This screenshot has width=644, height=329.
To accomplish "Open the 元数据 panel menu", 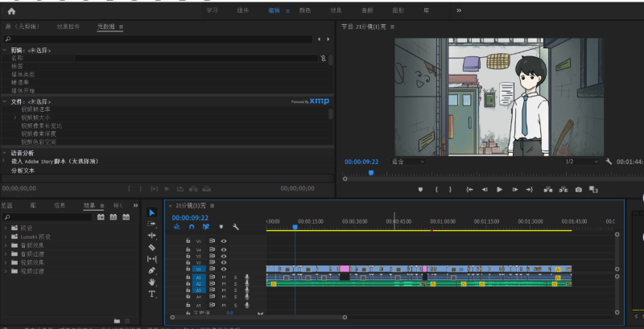I will 122,27.
